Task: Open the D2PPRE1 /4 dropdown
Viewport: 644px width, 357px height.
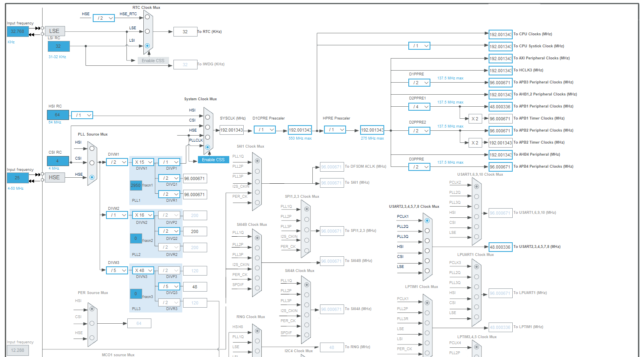Action: click(x=419, y=107)
